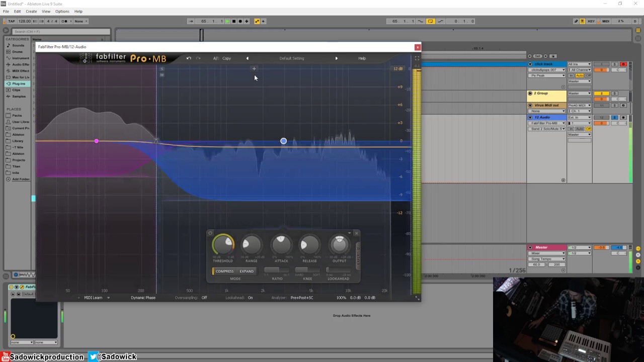Solo the band with the S button
Image resolution: width=644 pixels, height=362 pixels.
pos(162,69)
